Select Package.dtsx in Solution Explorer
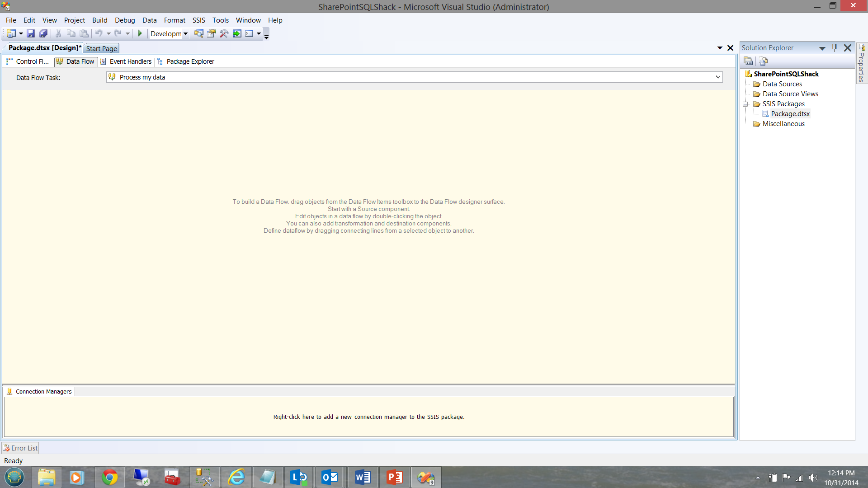This screenshot has width=868, height=488. (x=790, y=114)
